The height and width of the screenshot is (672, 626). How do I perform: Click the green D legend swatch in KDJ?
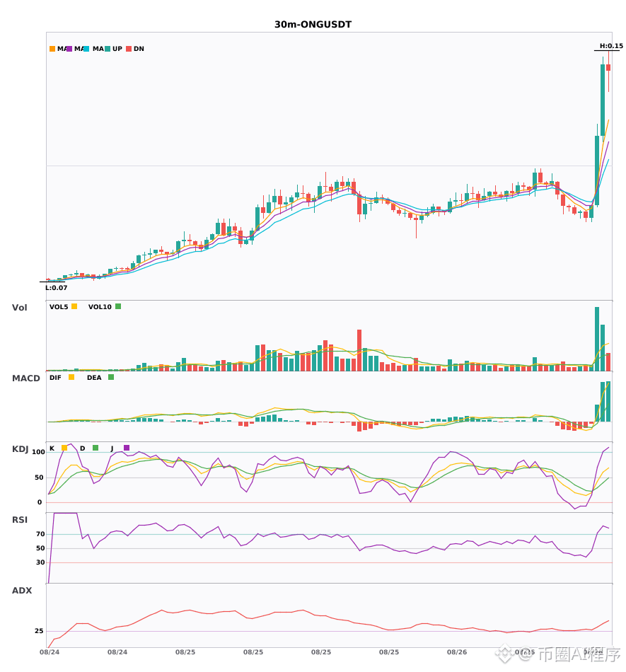click(95, 448)
